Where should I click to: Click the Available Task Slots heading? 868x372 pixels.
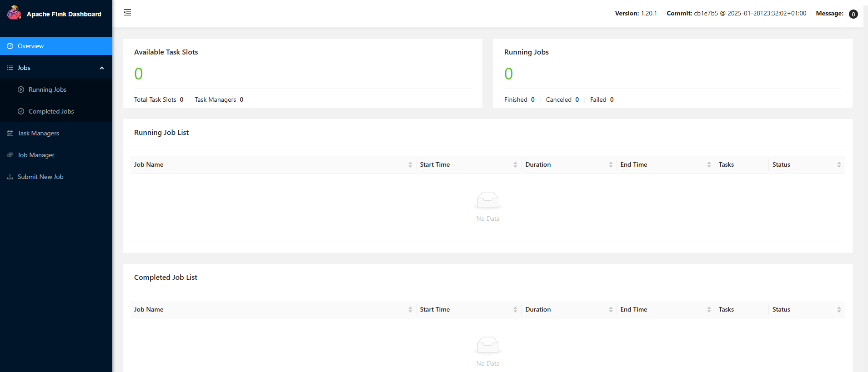[166, 52]
